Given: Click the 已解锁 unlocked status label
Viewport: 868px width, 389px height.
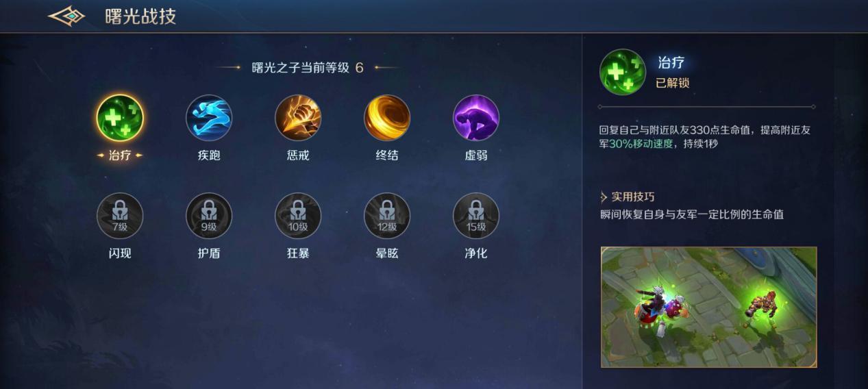Looking at the screenshot, I should (672, 83).
